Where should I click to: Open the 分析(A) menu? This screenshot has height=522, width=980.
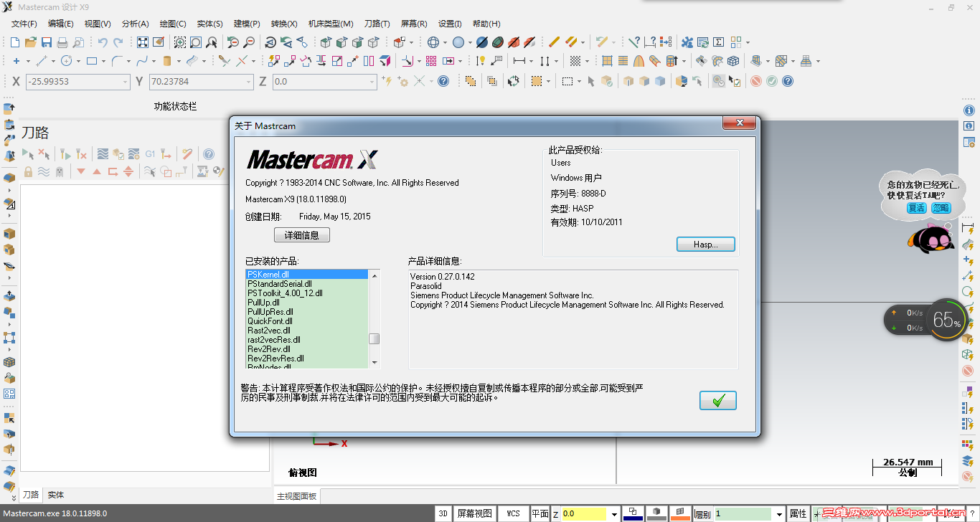136,24
